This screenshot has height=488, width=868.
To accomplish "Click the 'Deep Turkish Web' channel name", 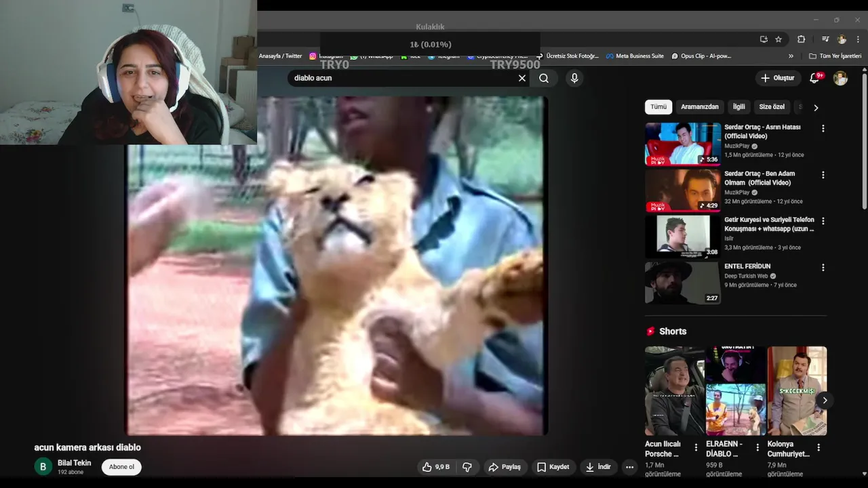I will tap(746, 276).
